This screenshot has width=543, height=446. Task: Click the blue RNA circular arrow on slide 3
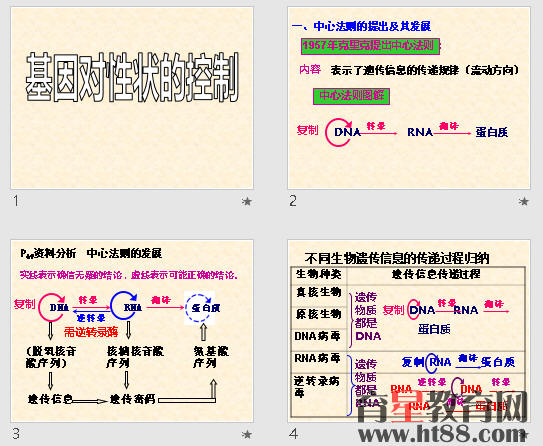click(x=124, y=306)
